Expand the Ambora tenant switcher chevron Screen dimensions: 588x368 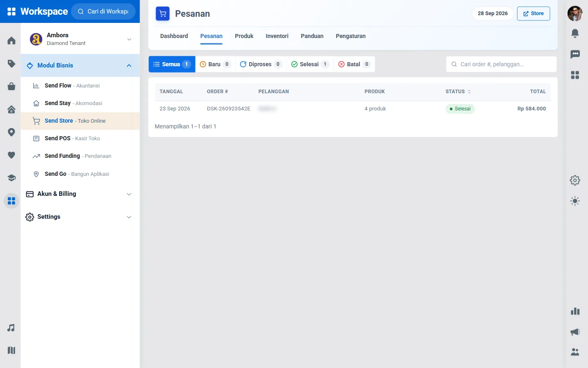click(x=129, y=39)
